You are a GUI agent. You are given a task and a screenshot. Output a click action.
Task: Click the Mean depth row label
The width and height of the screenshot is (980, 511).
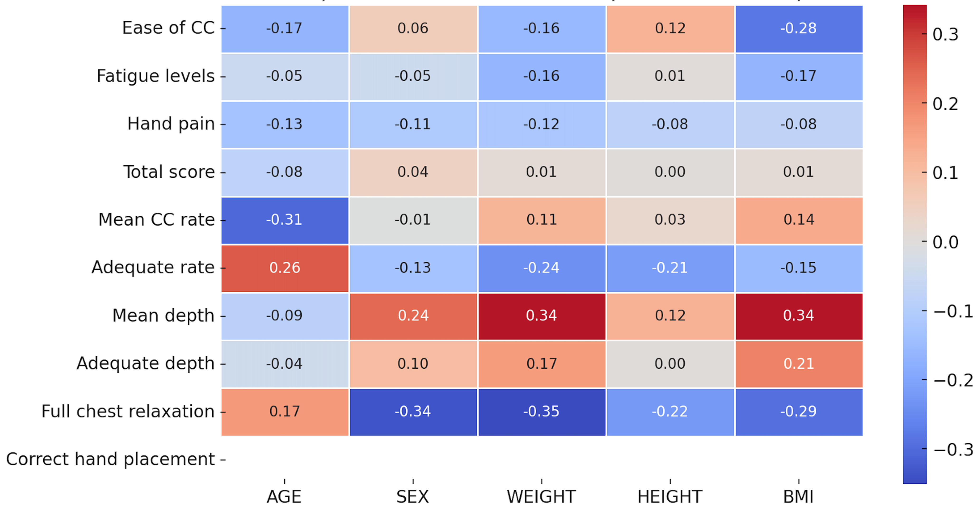click(163, 315)
